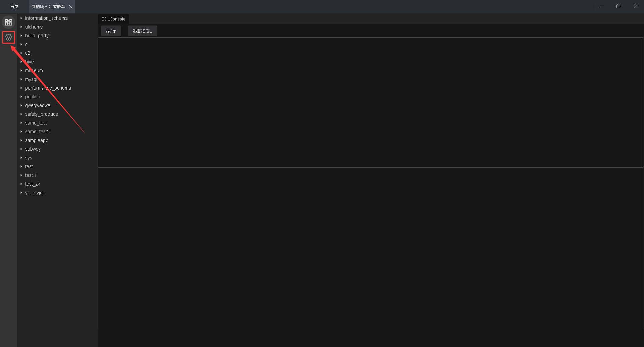Select the sampleapp database entry
This screenshot has height=347, width=644.
tap(37, 140)
